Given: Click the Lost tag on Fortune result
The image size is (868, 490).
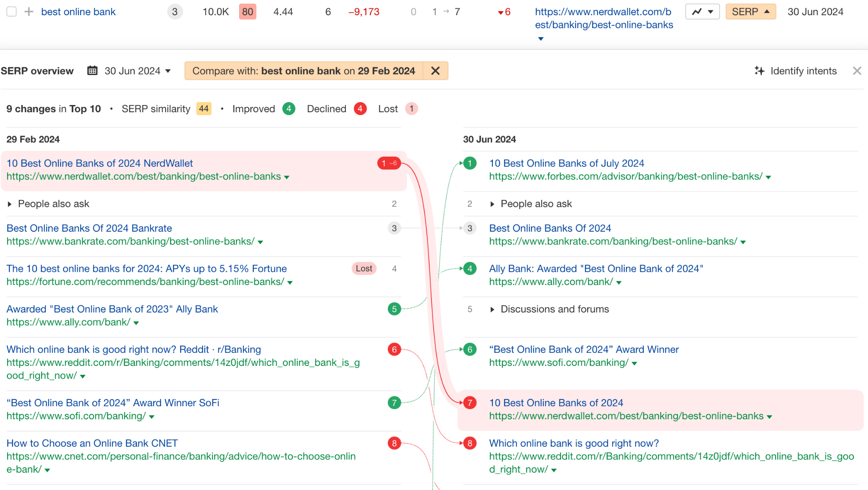Looking at the screenshot, I should click(364, 269).
